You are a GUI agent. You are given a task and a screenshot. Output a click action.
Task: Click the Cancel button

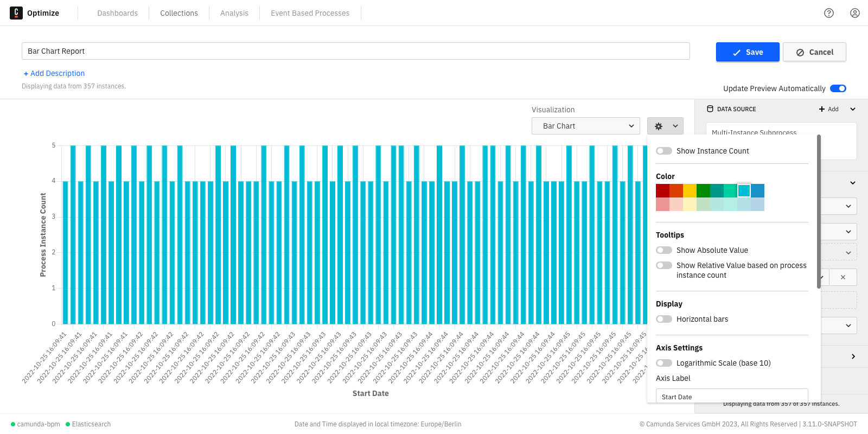tap(814, 52)
